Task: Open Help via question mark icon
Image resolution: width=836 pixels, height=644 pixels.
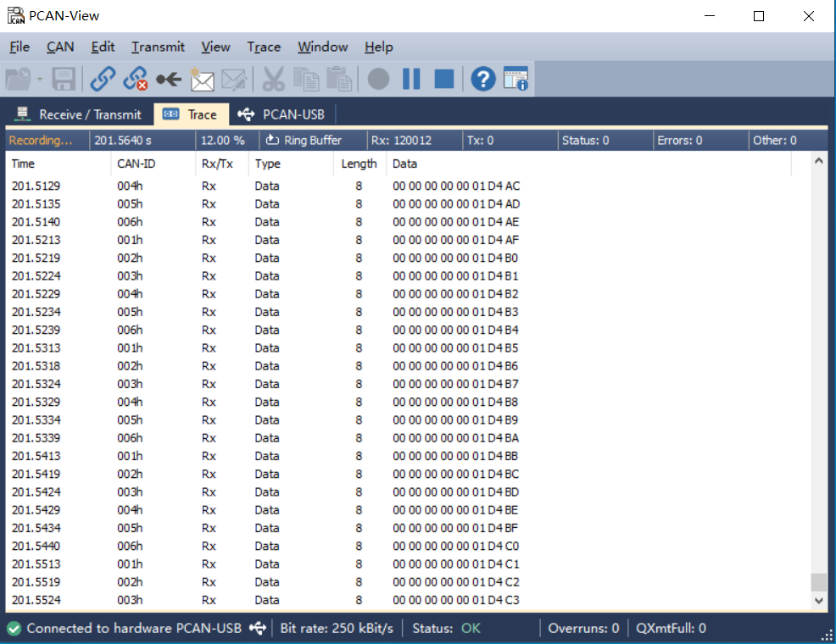Action: (483, 80)
